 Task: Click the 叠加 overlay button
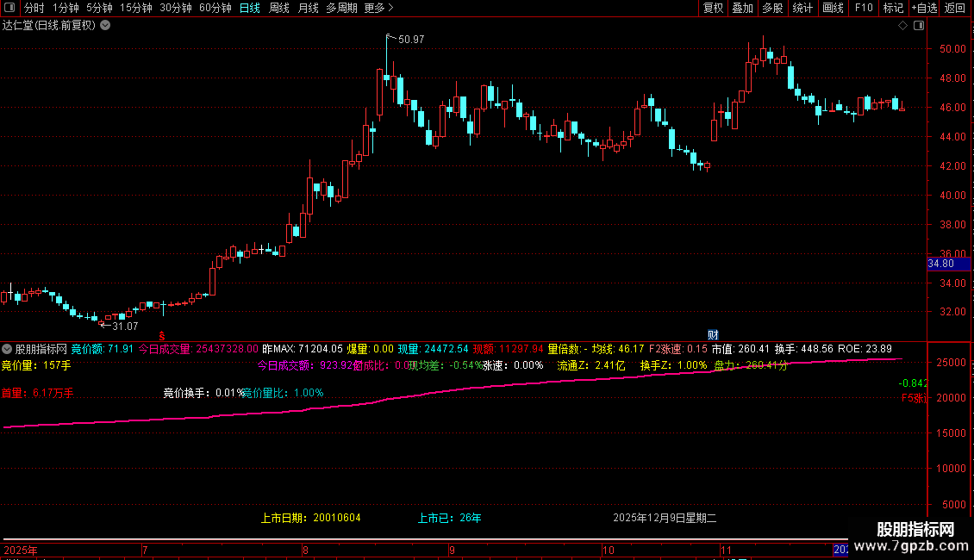click(x=743, y=8)
